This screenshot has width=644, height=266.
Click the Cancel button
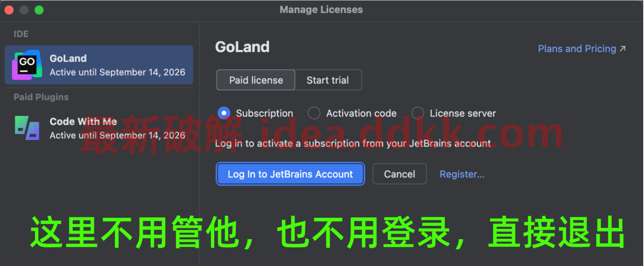click(400, 174)
